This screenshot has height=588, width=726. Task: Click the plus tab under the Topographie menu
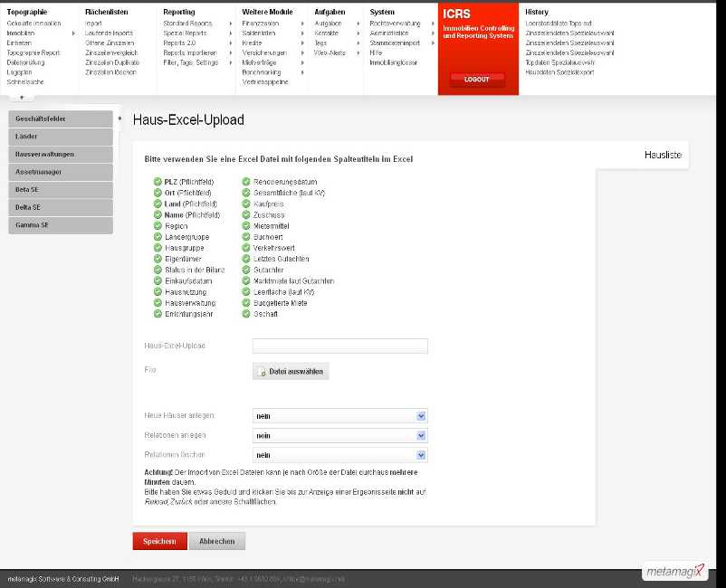pyautogui.click(x=21, y=98)
